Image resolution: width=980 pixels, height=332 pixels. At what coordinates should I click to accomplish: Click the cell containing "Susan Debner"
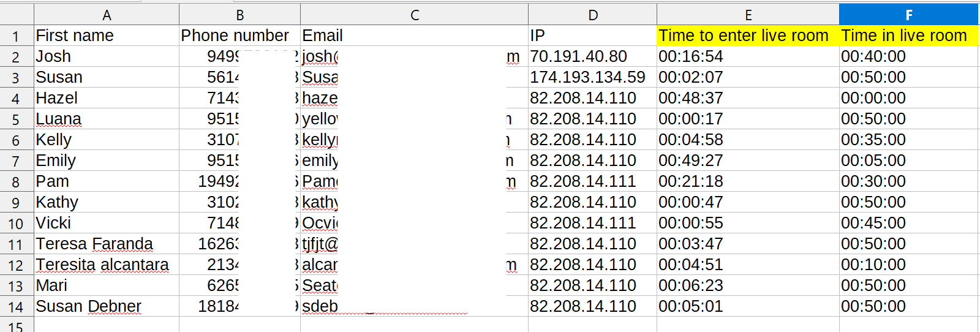[89, 306]
